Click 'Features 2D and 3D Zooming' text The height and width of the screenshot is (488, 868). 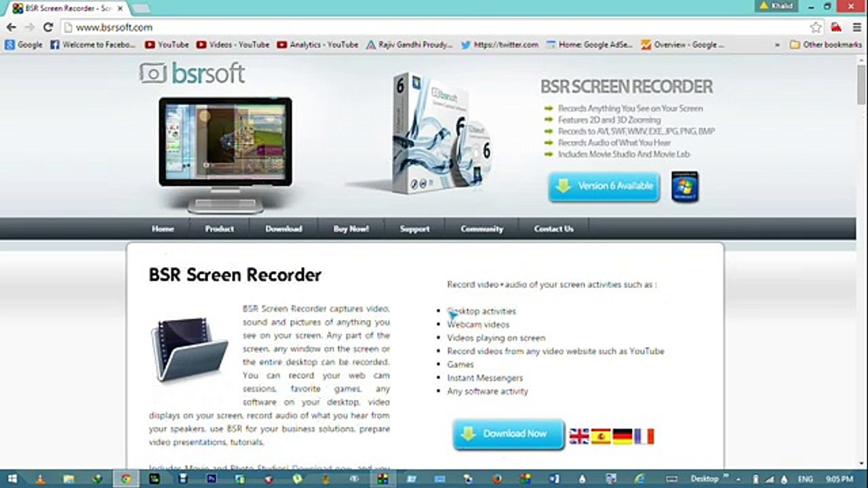(609, 120)
